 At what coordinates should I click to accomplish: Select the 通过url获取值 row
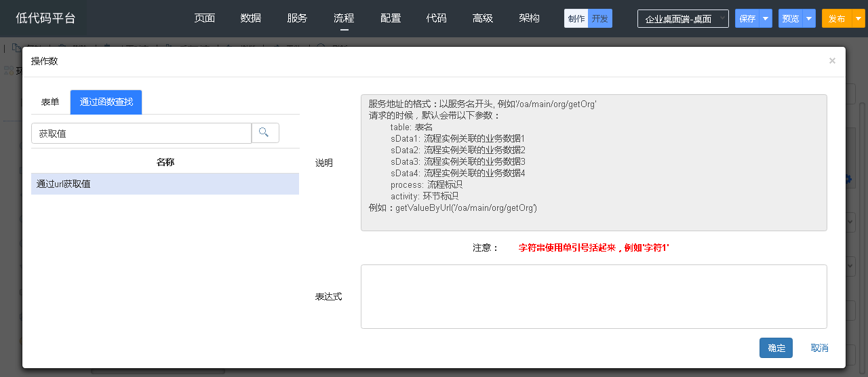[x=165, y=184]
